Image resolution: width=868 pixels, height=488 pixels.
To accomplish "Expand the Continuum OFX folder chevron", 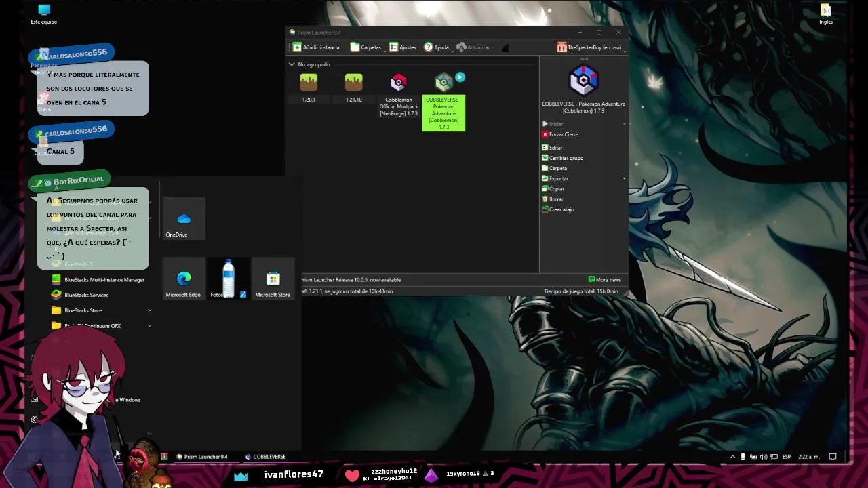I will pos(149,326).
